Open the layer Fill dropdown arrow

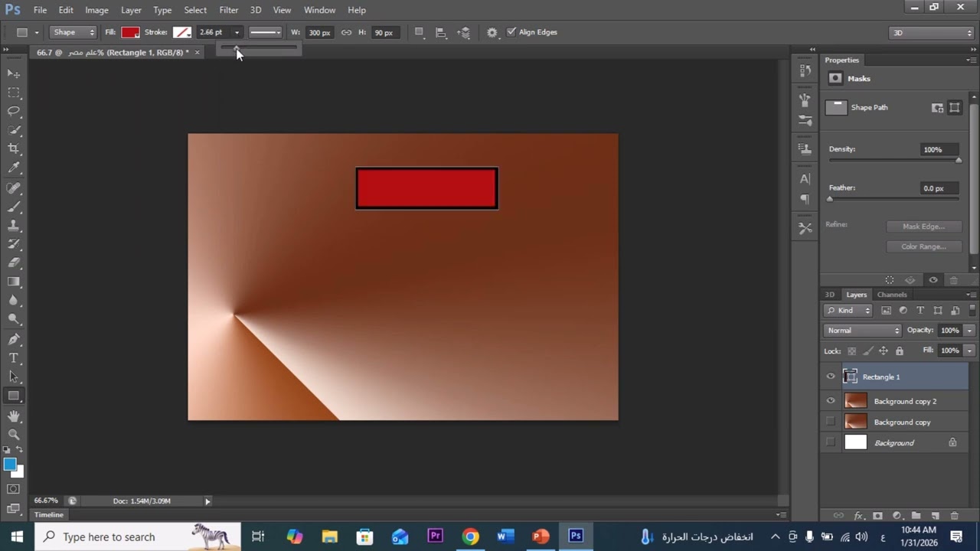pos(969,350)
